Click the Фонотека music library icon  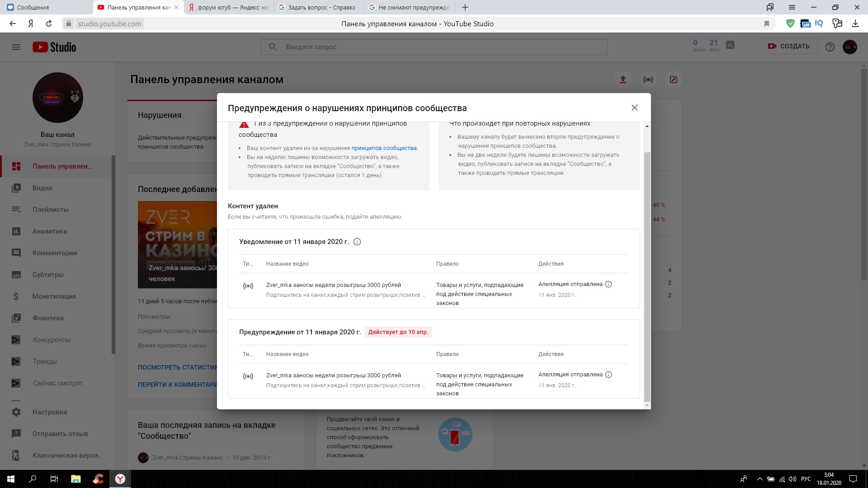16,318
